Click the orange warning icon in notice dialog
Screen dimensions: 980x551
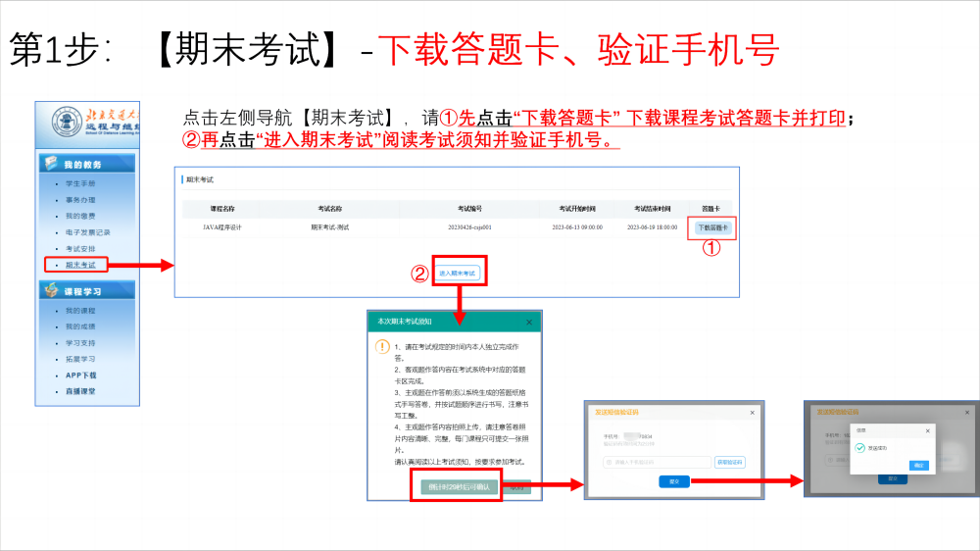(x=382, y=347)
